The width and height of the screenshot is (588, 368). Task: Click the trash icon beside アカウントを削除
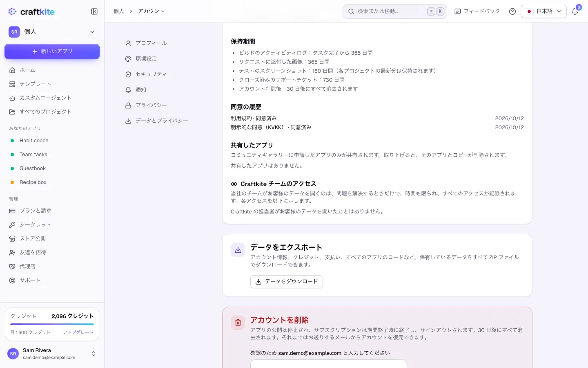click(x=238, y=323)
